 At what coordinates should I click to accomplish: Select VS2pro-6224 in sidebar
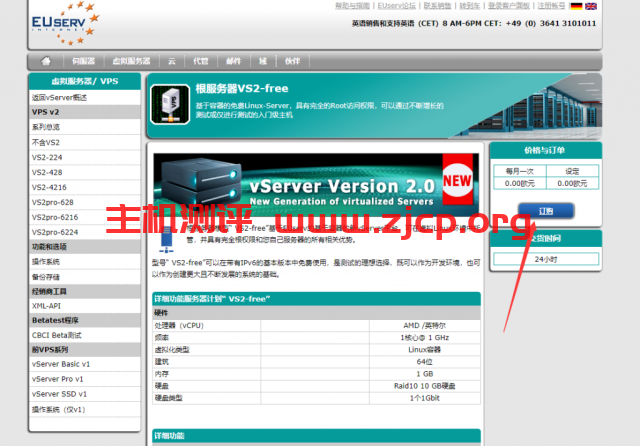(55, 232)
